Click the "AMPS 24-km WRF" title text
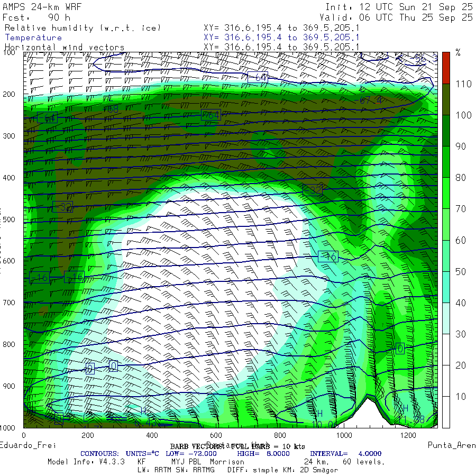Viewport: 476px width, 476px height. [42, 7]
